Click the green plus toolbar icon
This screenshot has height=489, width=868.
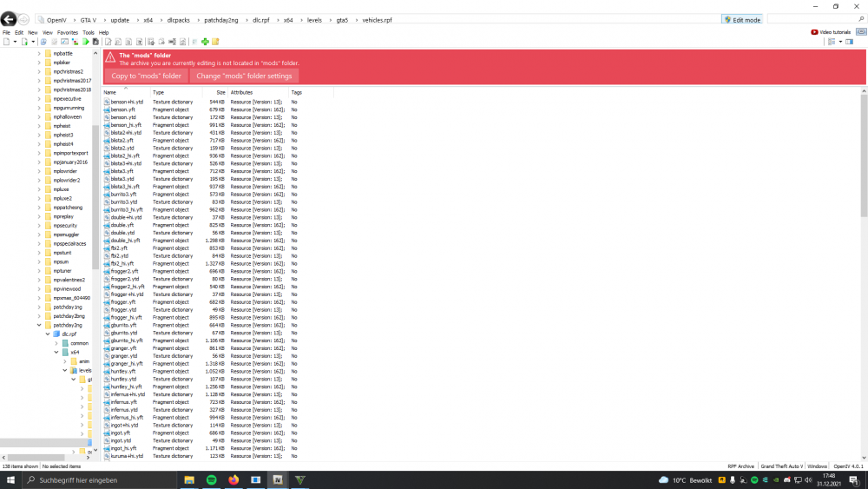[205, 42]
